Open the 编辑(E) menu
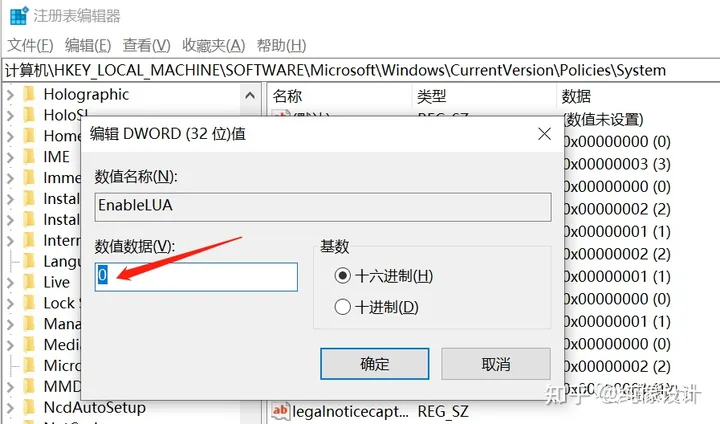This screenshot has width=720, height=424. (x=88, y=45)
